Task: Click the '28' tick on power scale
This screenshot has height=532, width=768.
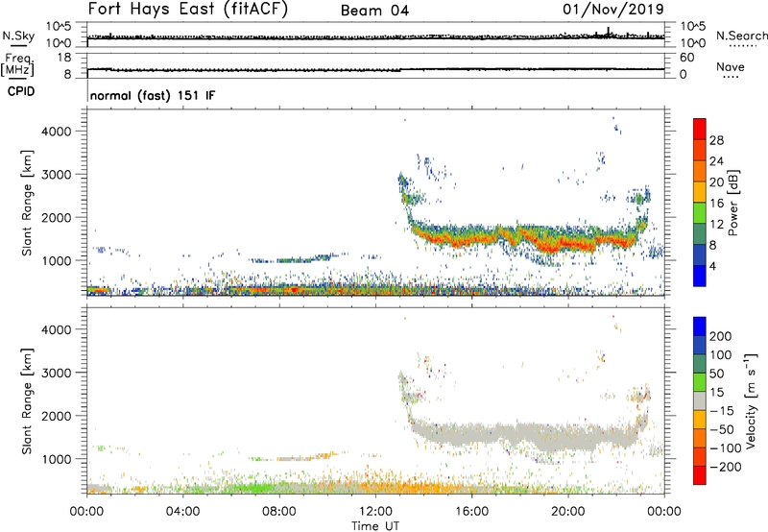Action: pyautogui.click(x=716, y=140)
